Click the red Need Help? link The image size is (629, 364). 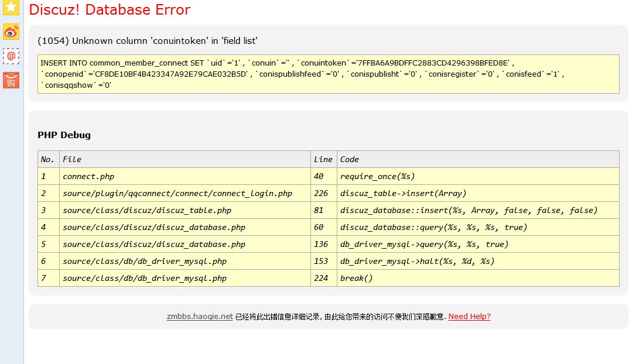469,317
